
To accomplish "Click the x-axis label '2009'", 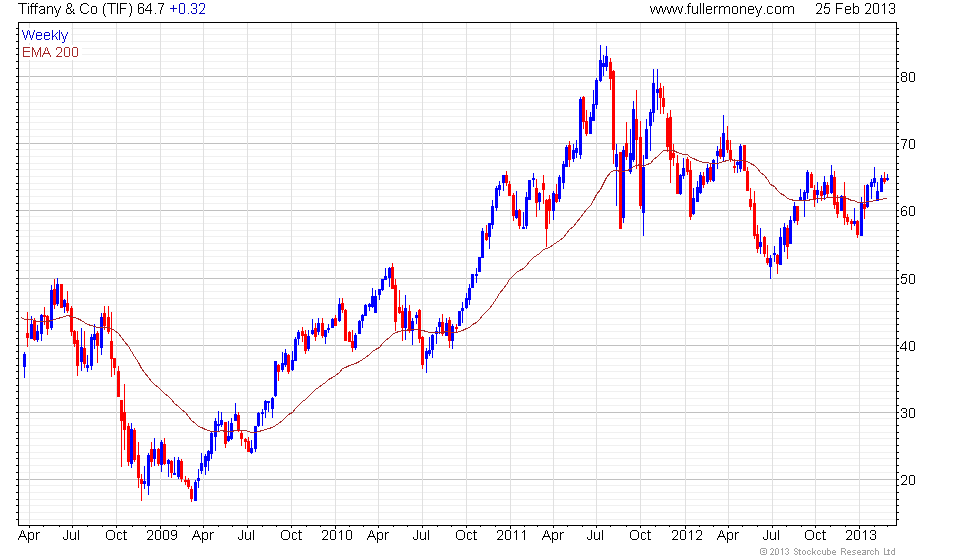I will pos(162,536).
